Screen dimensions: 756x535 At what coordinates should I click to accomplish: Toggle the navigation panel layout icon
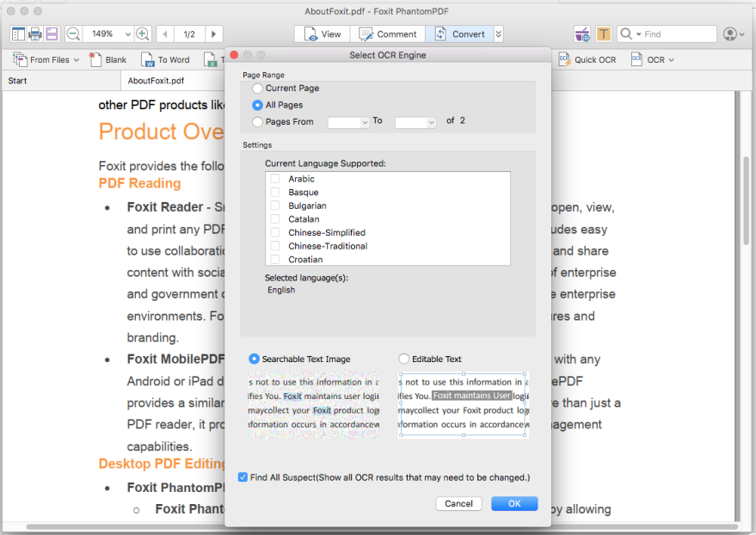pos(18,34)
